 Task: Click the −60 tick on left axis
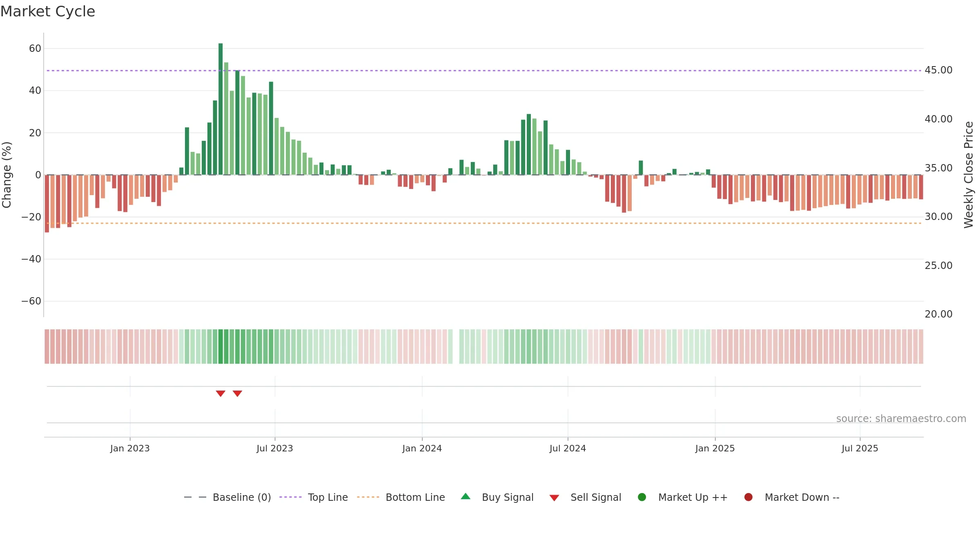click(31, 301)
